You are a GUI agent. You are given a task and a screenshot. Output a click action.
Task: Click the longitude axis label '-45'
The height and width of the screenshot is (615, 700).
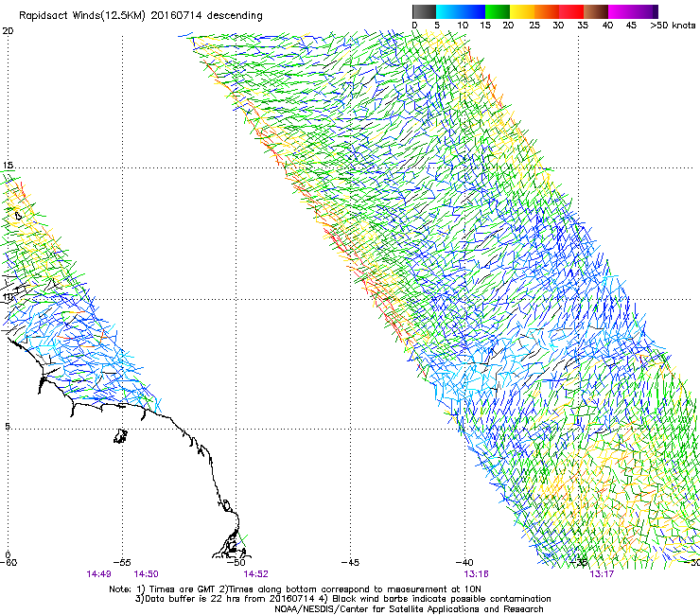tap(350, 562)
